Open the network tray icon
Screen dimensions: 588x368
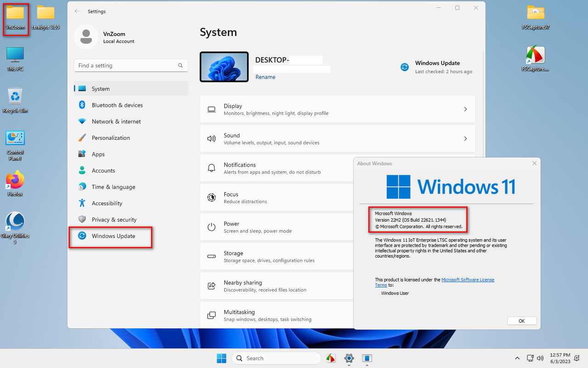pyautogui.click(x=530, y=358)
